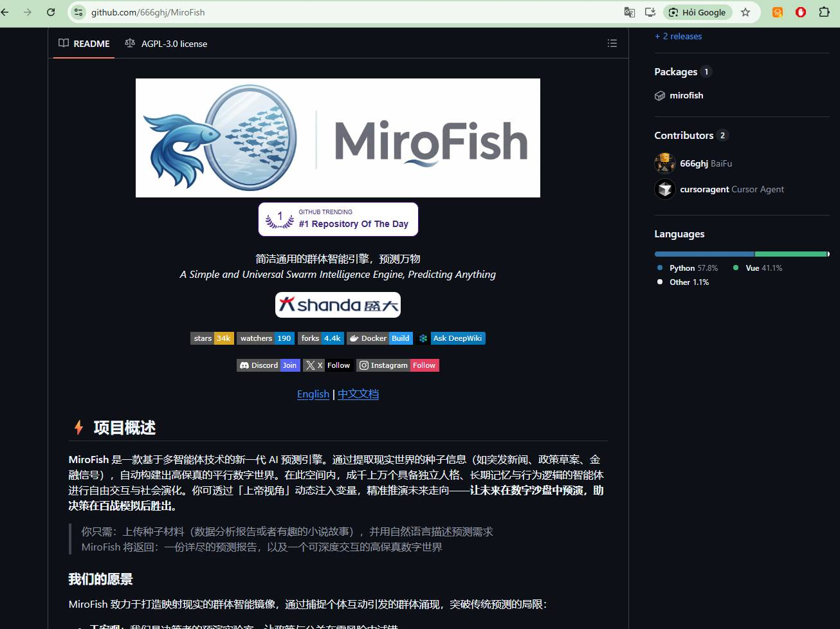Click the Ask DeepWiki badge
The width and height of the screenshot is (840, 629).
[x=451, y=338]
